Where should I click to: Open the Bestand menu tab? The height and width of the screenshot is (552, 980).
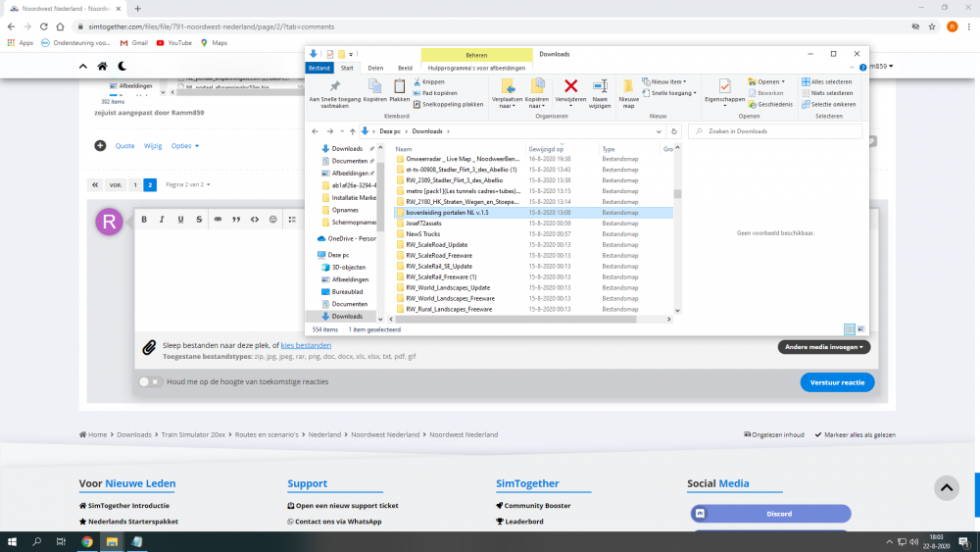(x=319, y=68)
